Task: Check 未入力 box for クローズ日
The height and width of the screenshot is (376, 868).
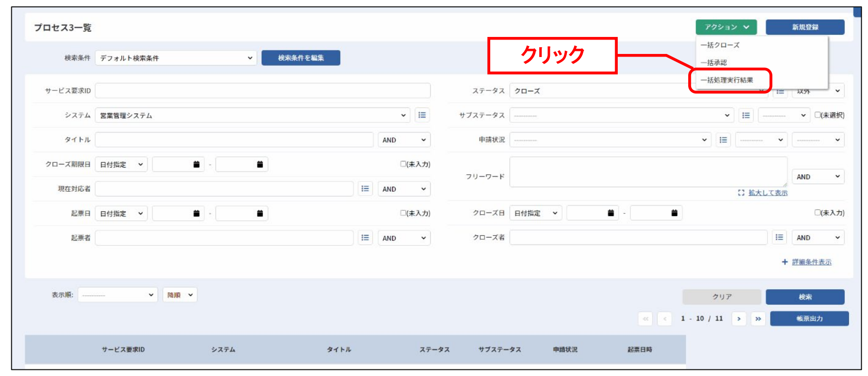Action: [x=818, y=212]
